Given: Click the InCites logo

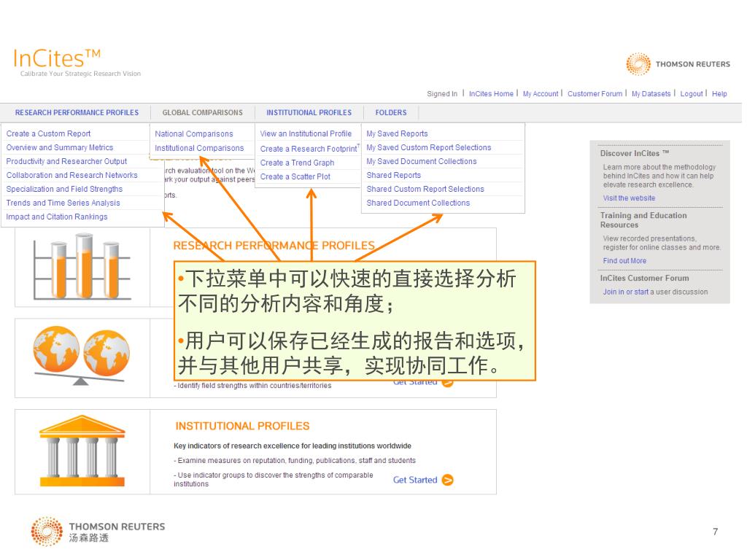Looking at the screenshot, I should 57,58.
